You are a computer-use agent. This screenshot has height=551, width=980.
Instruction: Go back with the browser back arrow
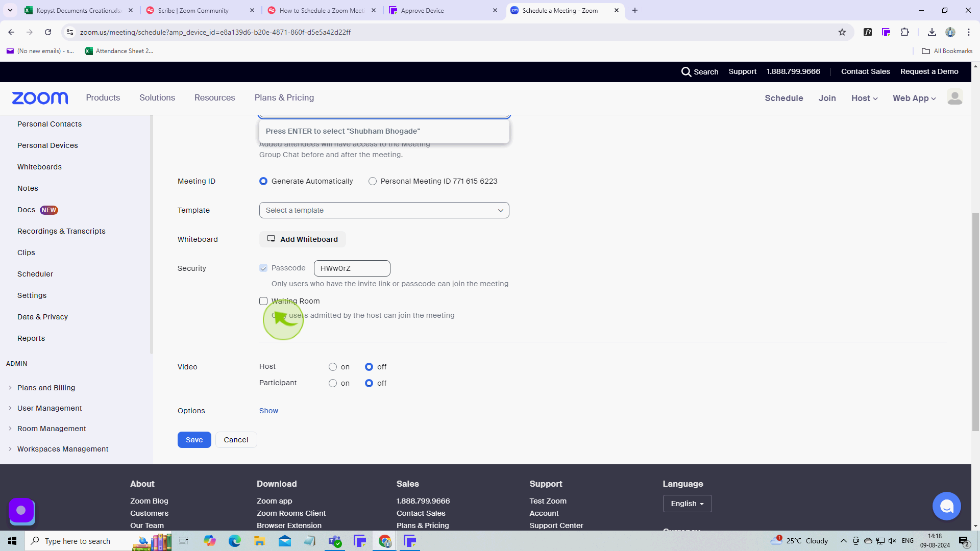point(11,32)
